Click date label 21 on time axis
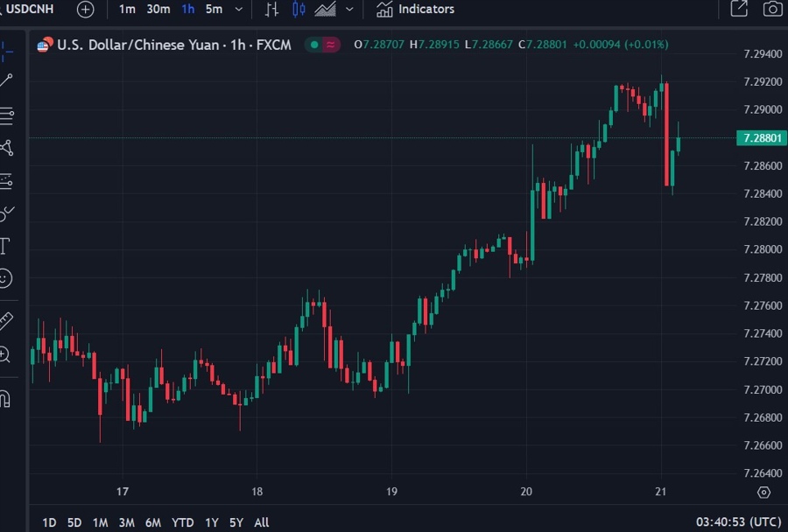This screenshot has width=788, height=532. pyautogui.click(x=661, y=491)
